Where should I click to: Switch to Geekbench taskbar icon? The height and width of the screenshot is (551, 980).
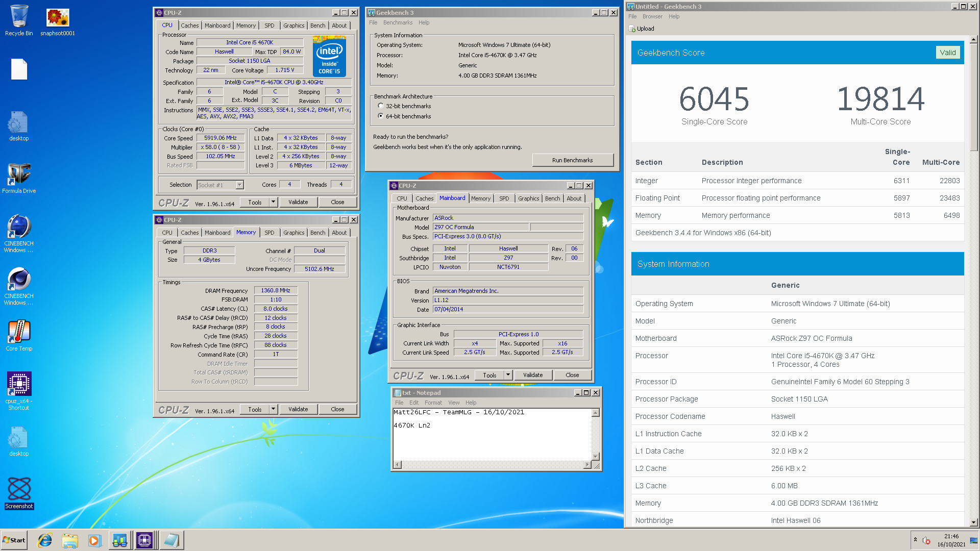pyautogui.click(x=120, y=540)
